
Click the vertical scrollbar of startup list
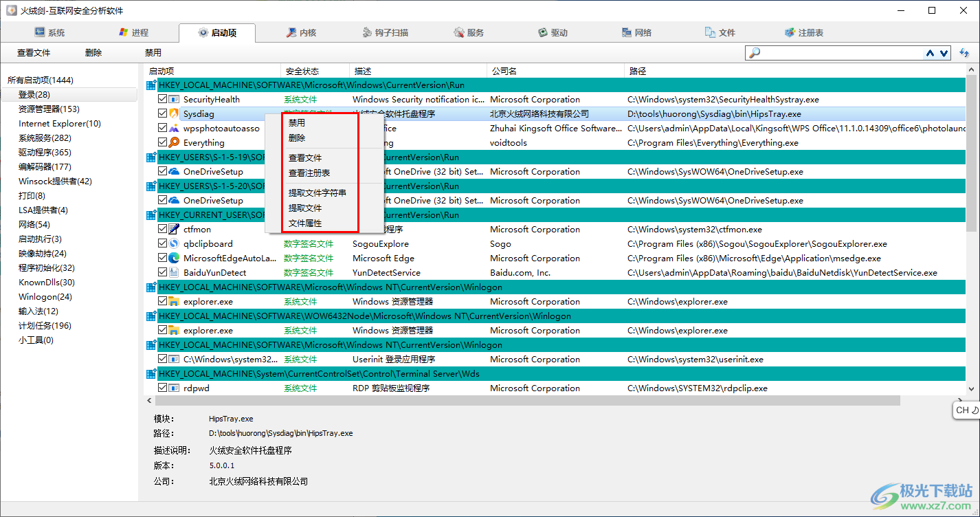click(x=971, y=154)
